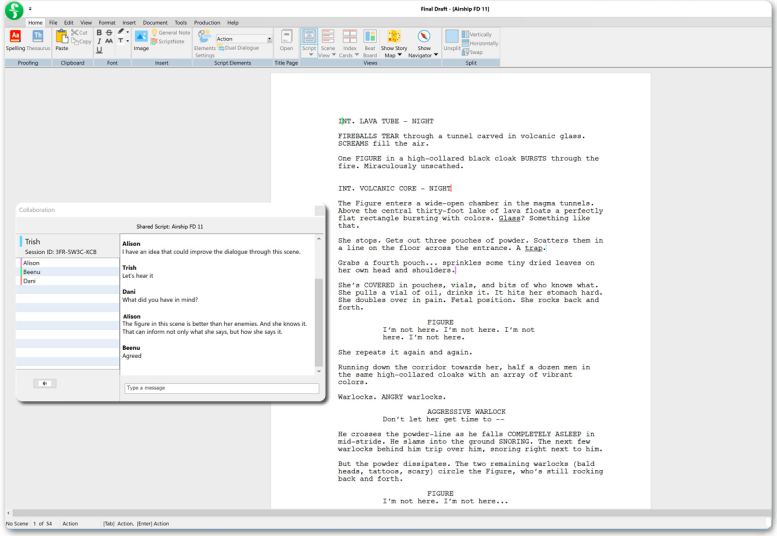This screenshot has height=536, width=777.
Task: Click the 'INT. VOLCANIC CORE - NIGHT' heading
Action: (394, 188)
